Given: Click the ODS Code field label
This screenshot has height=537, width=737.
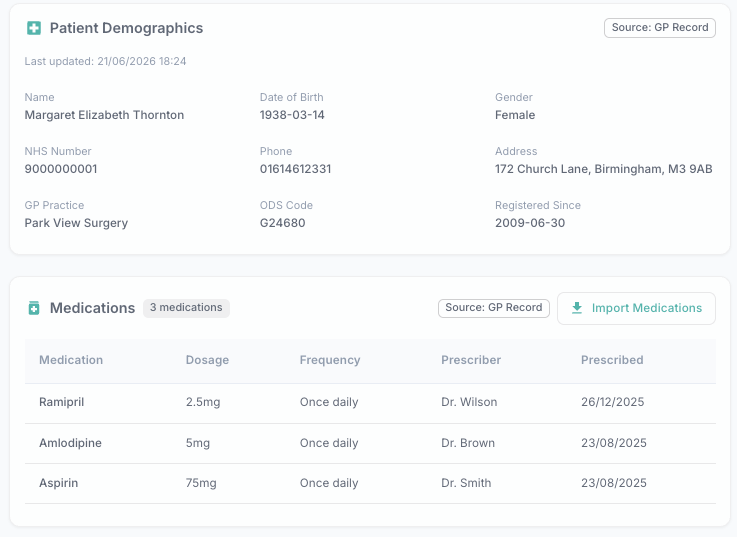Looking at the screenshot, I should click(286, 205).
